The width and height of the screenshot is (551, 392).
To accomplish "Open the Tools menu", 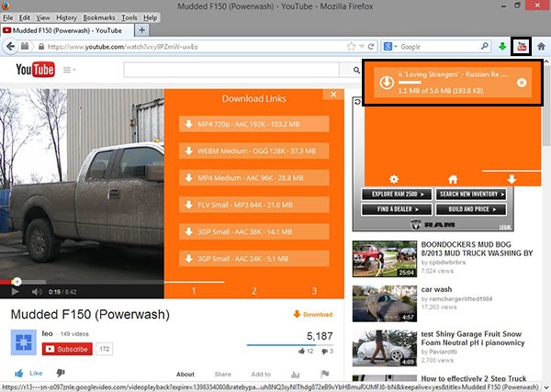I will tap(129, 17).
